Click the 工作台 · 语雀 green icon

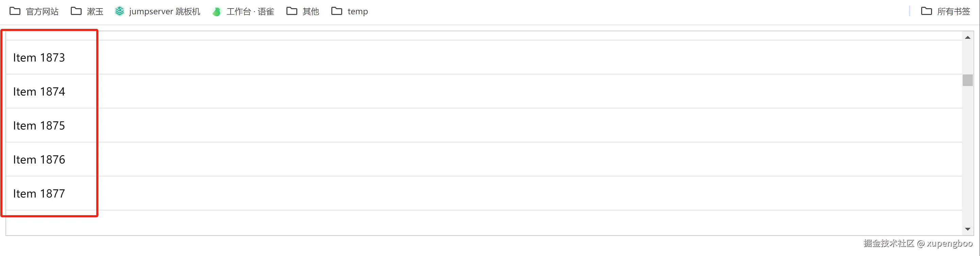pos(217,12)
